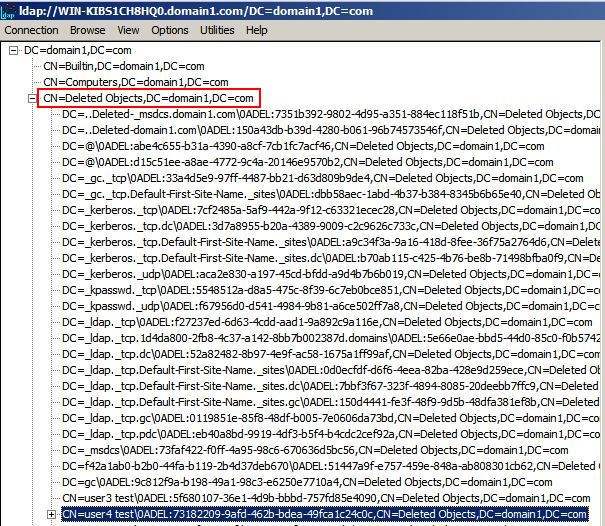Select _ldap._tcp.Default-First-Site-Name._sites\0ADEL:0d0ecfdf entry

click(x=331, y=370)
